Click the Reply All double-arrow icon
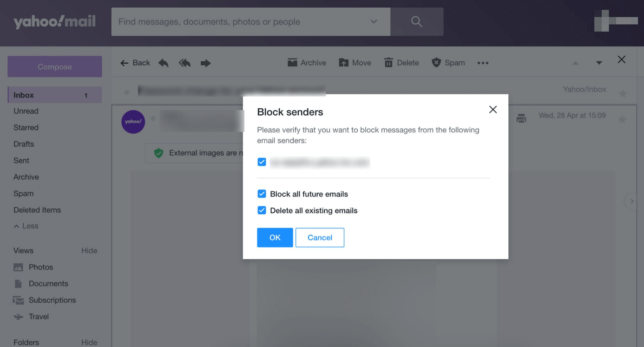 coord(184,63)
